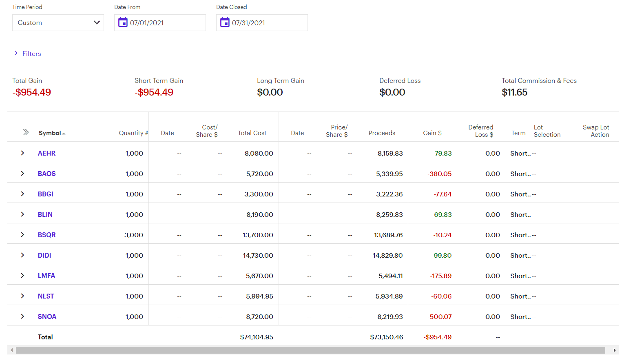Image resolution: width=644 pixels, height=361 pixels.
Task: Click the Date From input field
Action: point(165,23)
